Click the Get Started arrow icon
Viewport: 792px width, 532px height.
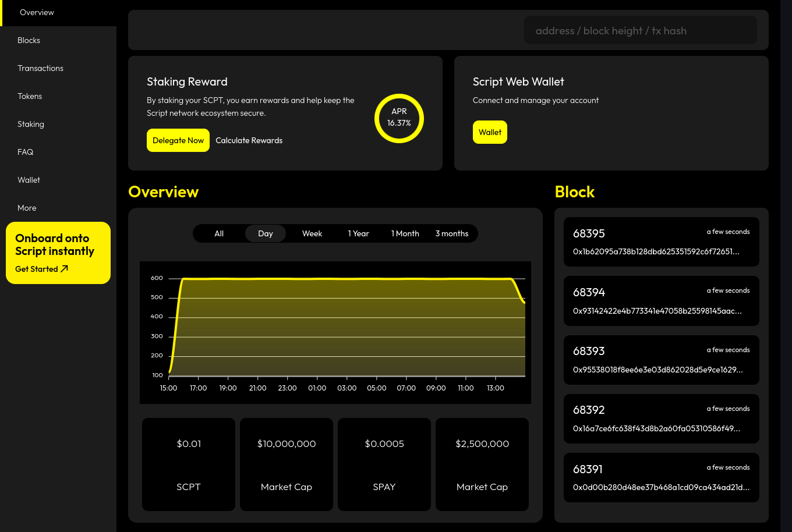pyautogui.click(x=64, y=269)
